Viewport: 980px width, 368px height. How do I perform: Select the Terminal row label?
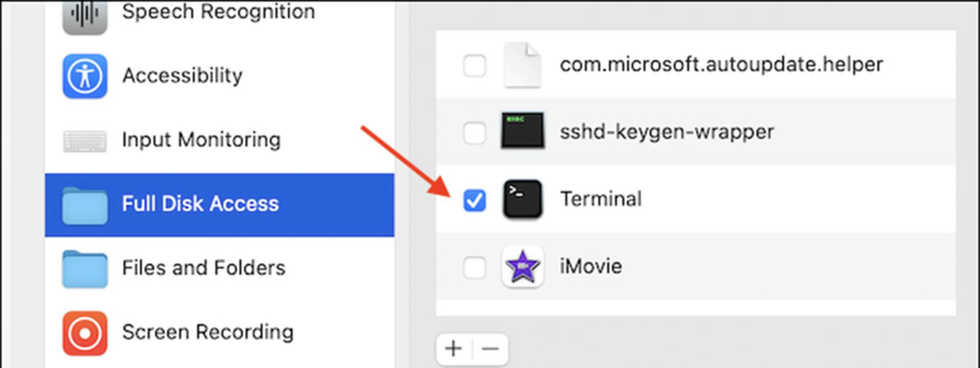coord(601,199)
